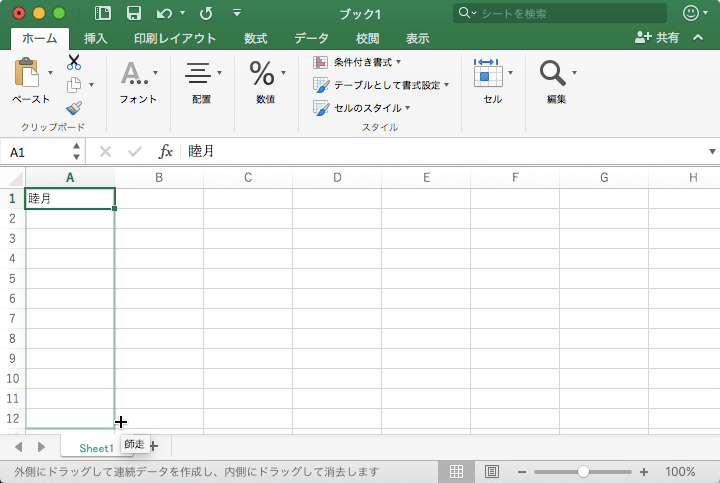The height and width of the screenshot is (483, 720).
Task: Open the Font (フォント) group
Action: point(133,73)
